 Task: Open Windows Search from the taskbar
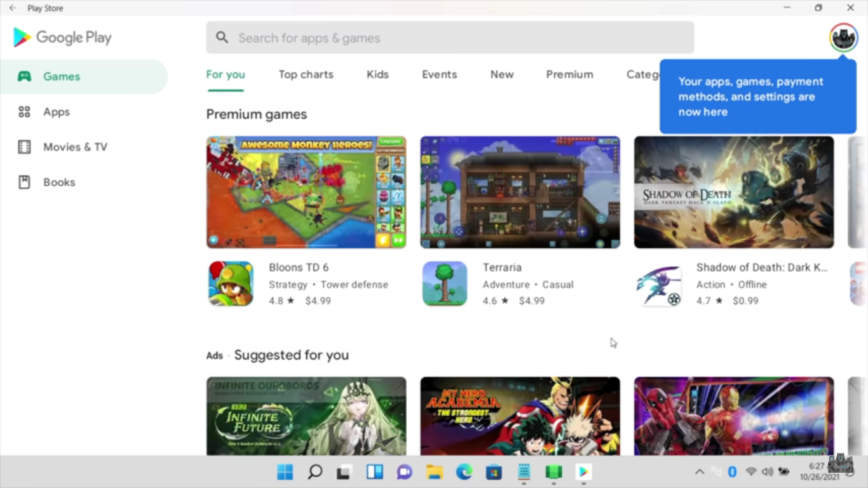click(x=315, y=472)
